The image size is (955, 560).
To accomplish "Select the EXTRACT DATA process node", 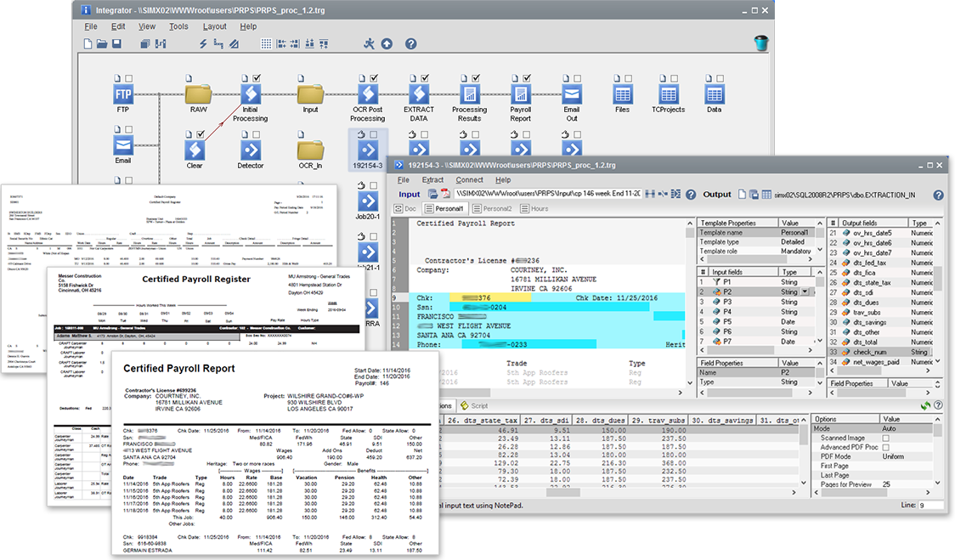I will (x=418, y=94).
